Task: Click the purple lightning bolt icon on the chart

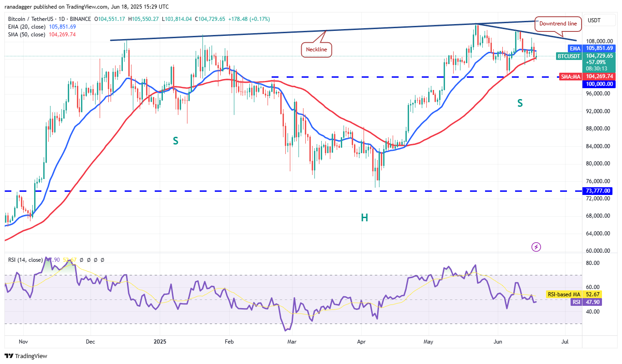Action: coord(536,247)
